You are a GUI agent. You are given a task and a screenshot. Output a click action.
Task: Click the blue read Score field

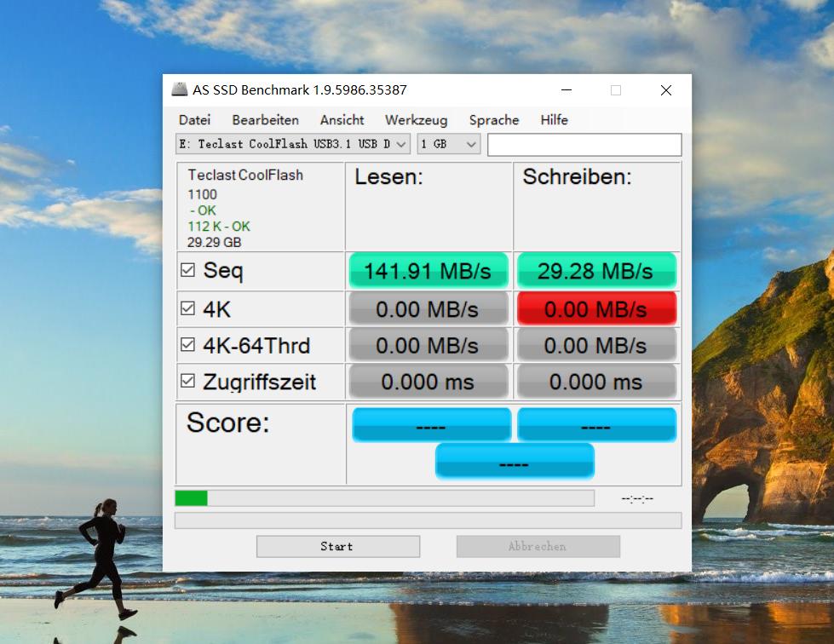pyautogui.click(x=431, y=423)
